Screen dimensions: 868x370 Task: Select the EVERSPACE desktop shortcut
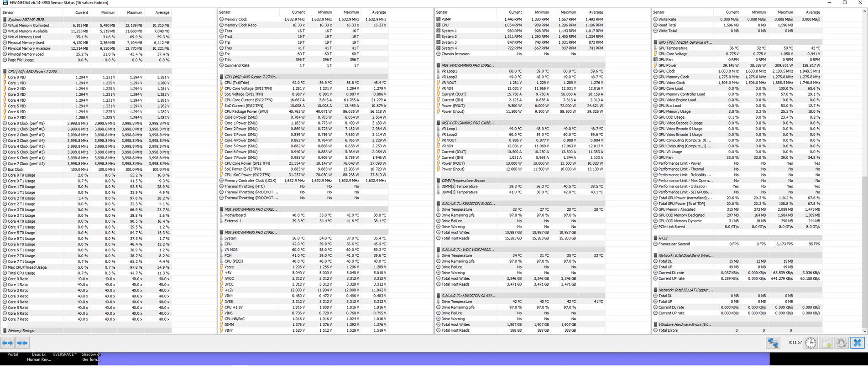(x=65, y=354)
